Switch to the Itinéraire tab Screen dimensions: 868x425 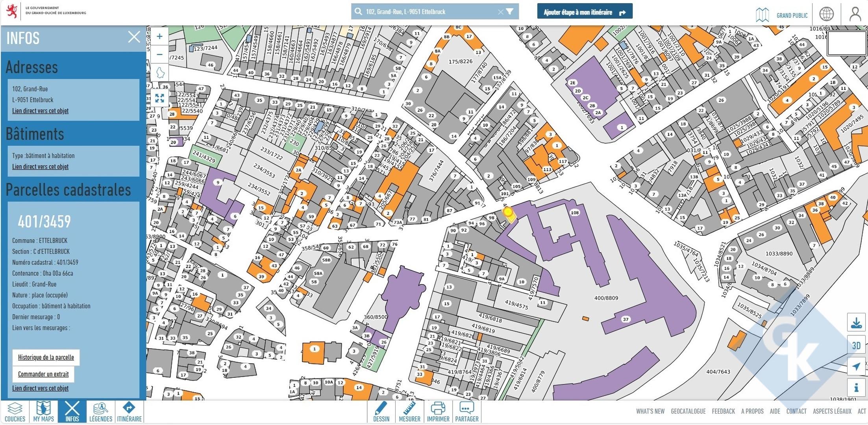129,412
